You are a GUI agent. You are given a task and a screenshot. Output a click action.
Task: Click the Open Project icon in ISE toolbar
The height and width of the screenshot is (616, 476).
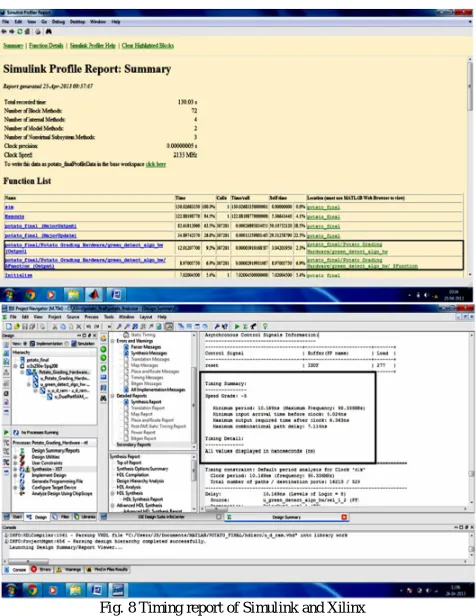click(16, 326)
